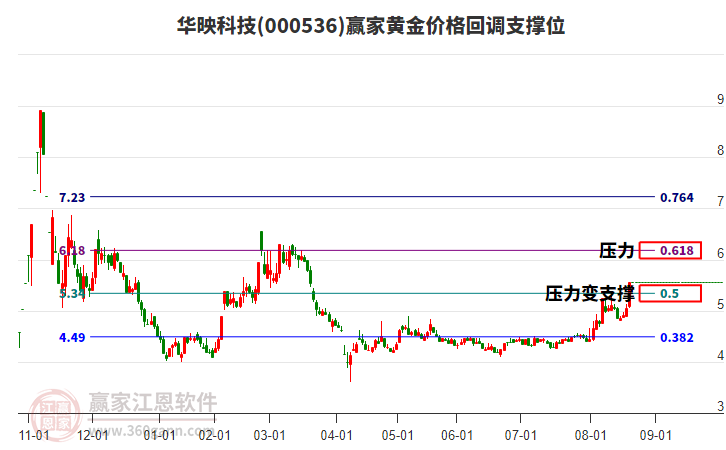Click price axis value 8
This screenshot has width=726, height=450.
click(x=720, y=150)
